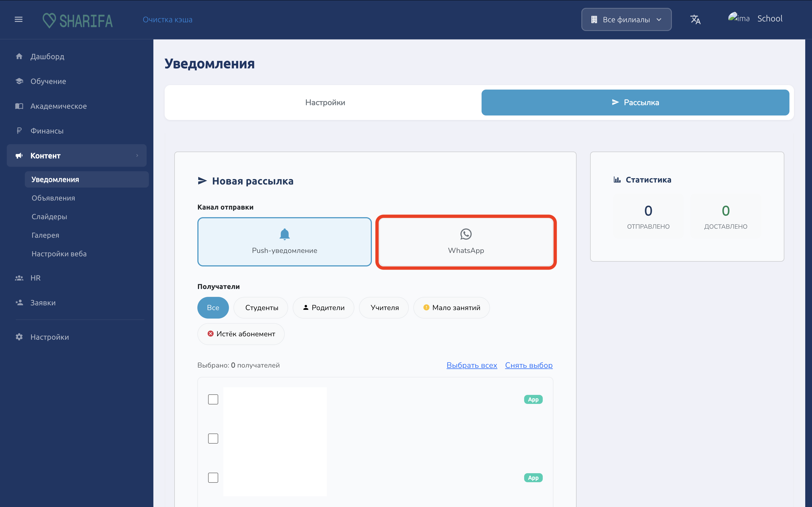Switch to the Настройки tab
812x507 pixels.
tap(325, 102)
